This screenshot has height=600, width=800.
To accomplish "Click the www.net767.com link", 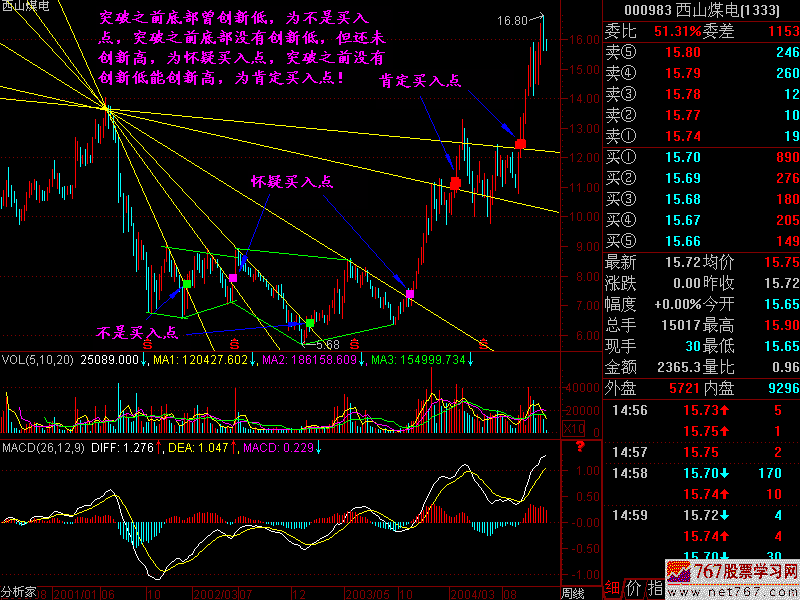I will [x=730, y=591].
